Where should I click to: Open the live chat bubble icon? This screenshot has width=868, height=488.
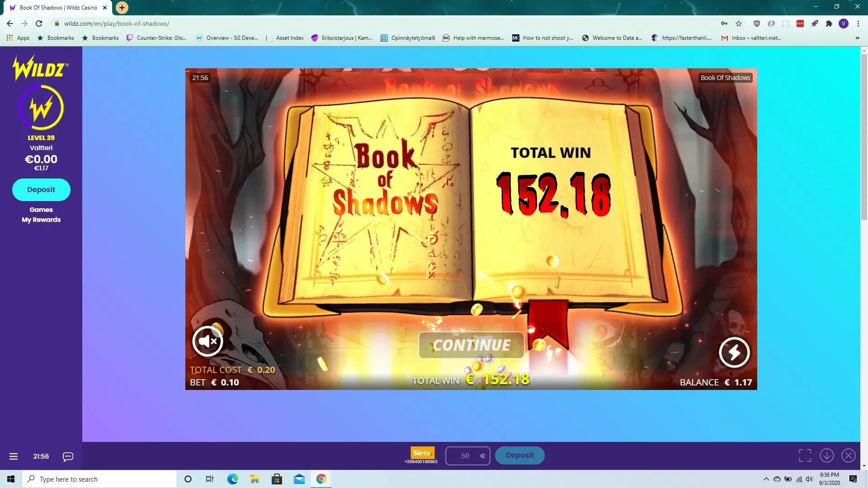(x=68, y=456)
